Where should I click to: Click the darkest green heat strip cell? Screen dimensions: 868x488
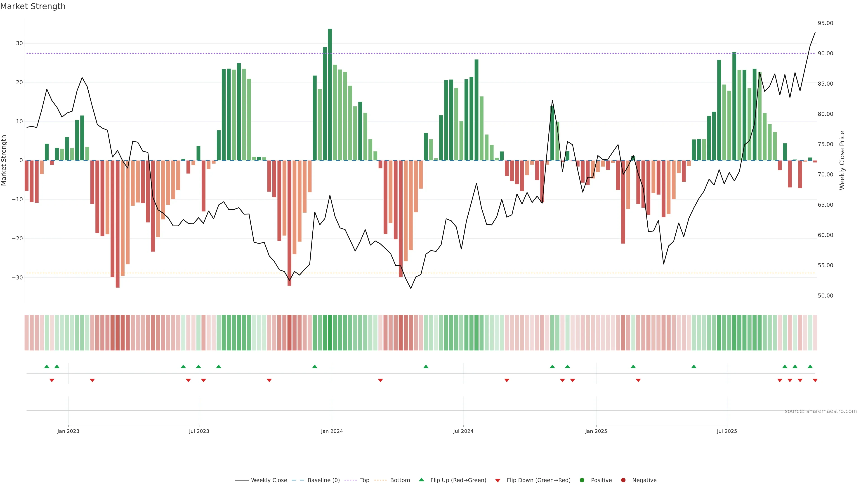click(x=330, y=333)
